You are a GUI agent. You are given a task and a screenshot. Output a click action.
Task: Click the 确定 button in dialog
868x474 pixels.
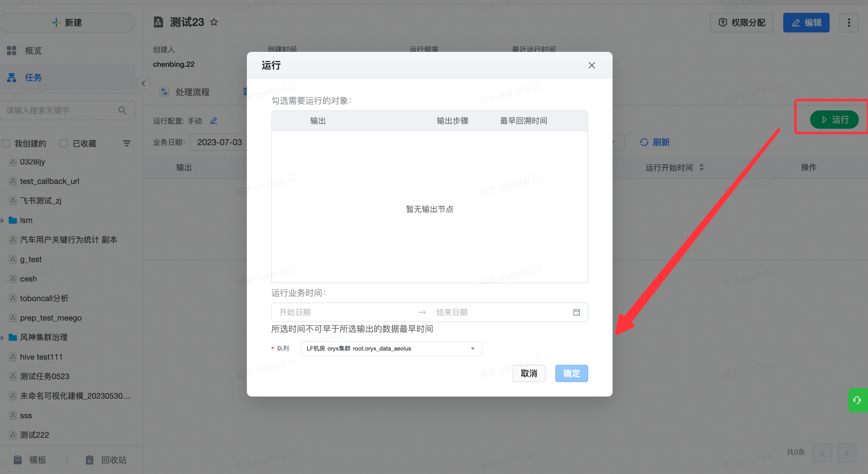(x=571, y=373)
